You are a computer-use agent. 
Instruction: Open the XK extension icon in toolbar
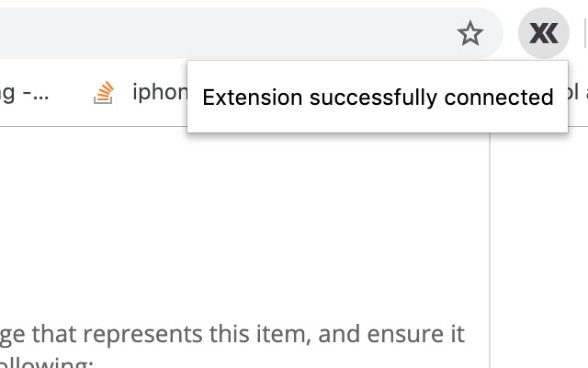(544, 34)
